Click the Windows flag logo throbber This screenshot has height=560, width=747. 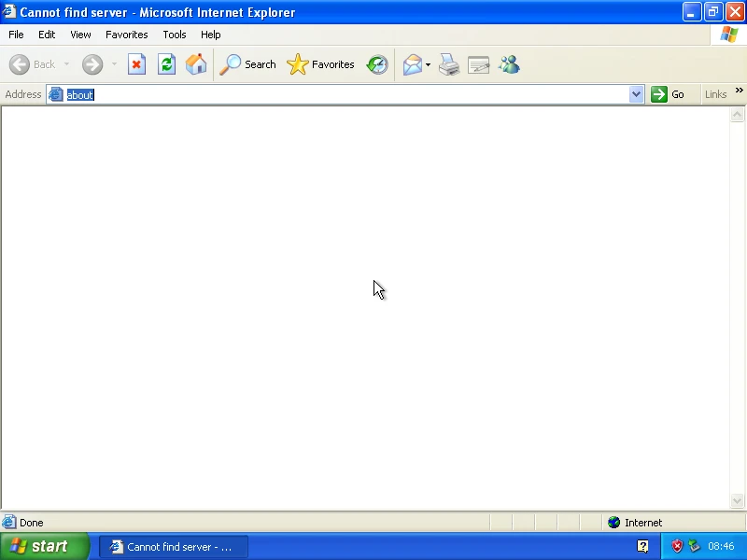click(x=728, y=35)
